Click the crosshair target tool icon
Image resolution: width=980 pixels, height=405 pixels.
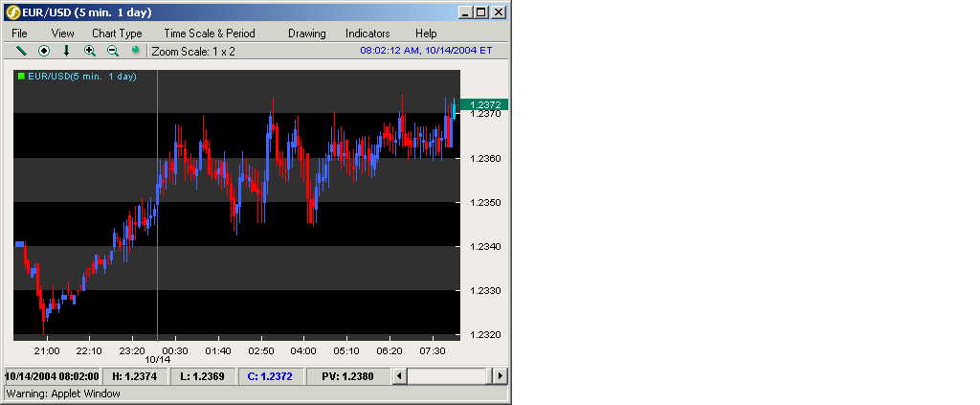click(x=44, y=52)
